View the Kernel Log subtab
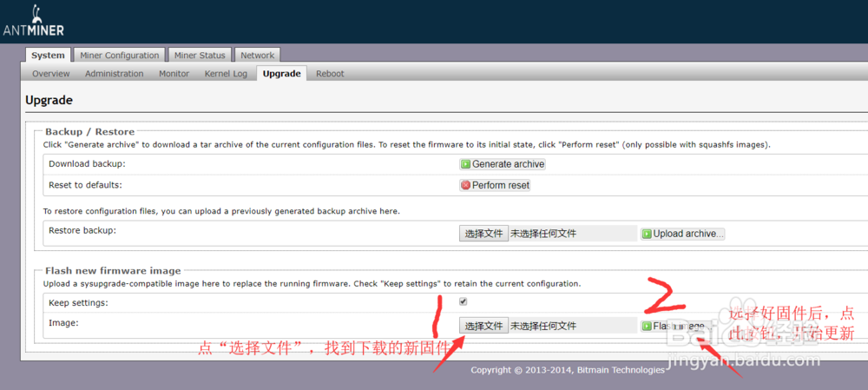 pos(226,73)
